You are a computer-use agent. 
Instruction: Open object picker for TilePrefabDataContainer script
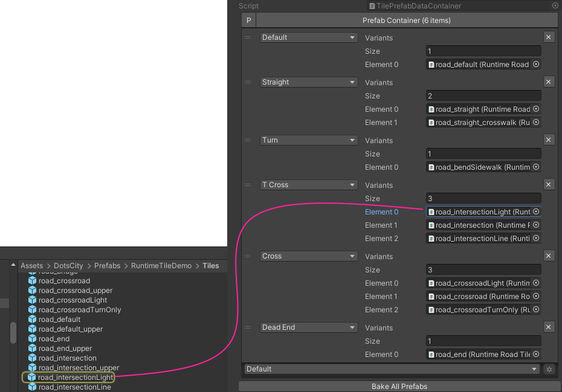click(555, 5)
